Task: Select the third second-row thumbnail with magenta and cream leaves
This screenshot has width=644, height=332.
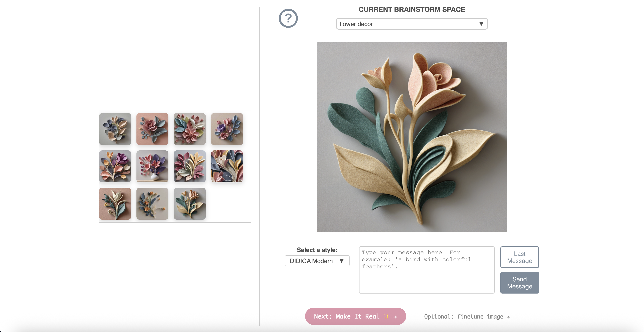Action: point(190,166)
